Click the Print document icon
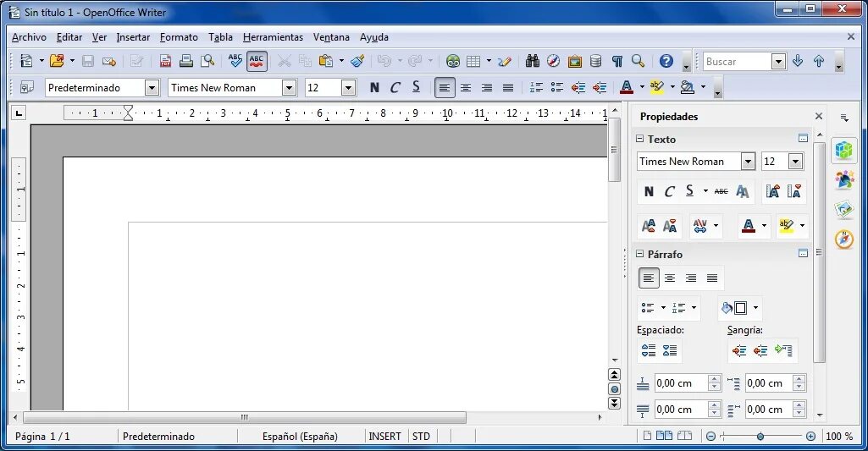Viewport: 868px width, 451px height. [186, 61]
